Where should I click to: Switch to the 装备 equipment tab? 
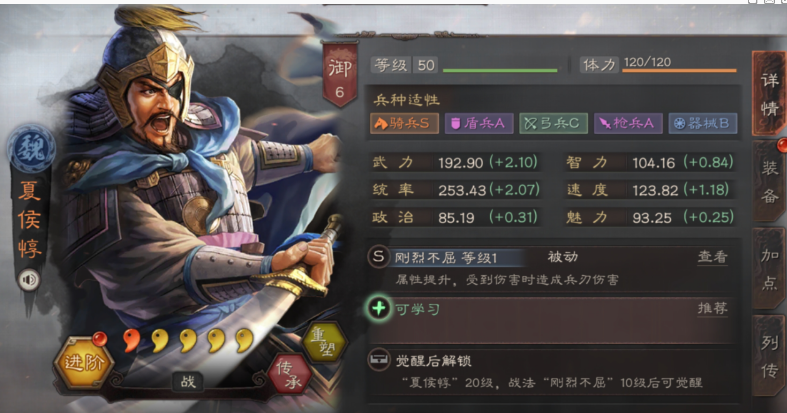[x=769, y=181]
